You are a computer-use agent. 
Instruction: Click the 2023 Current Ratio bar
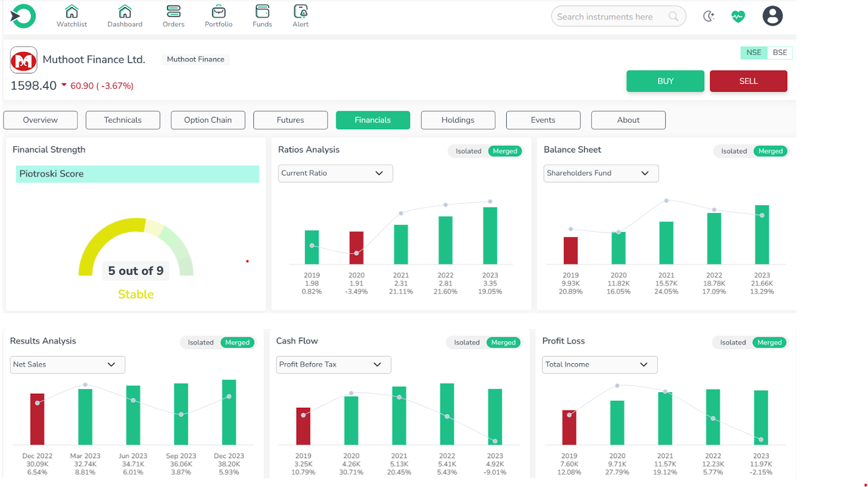[490, 236]
